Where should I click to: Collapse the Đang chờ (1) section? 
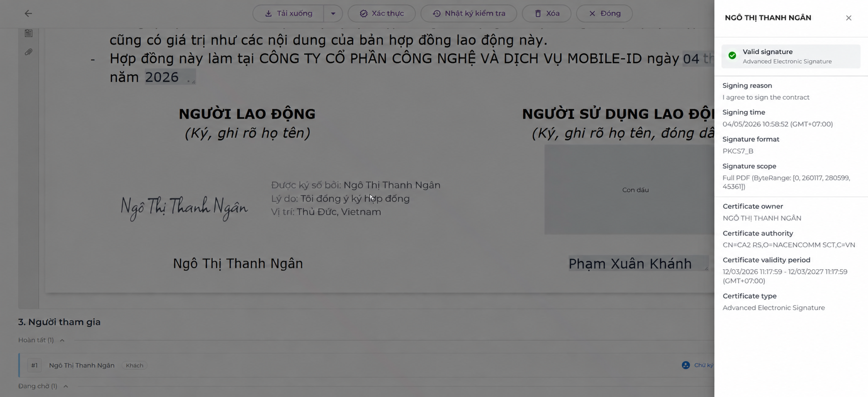pos(66,386)
